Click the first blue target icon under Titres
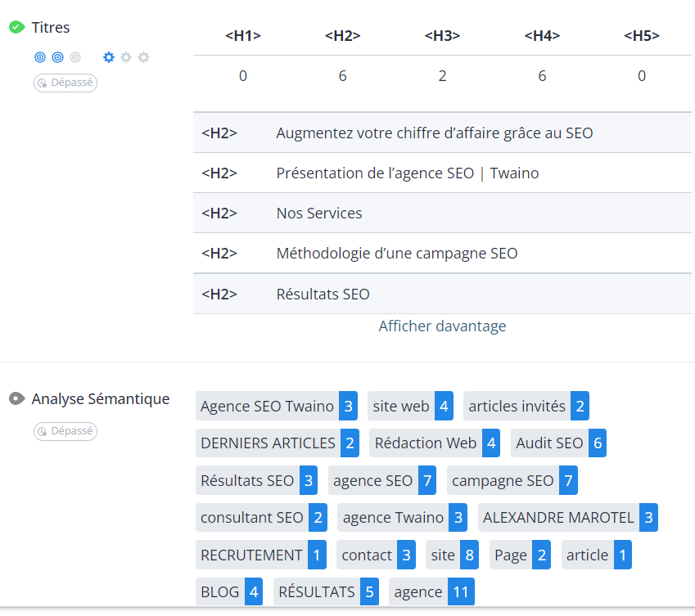 click(x=40, y=57)
